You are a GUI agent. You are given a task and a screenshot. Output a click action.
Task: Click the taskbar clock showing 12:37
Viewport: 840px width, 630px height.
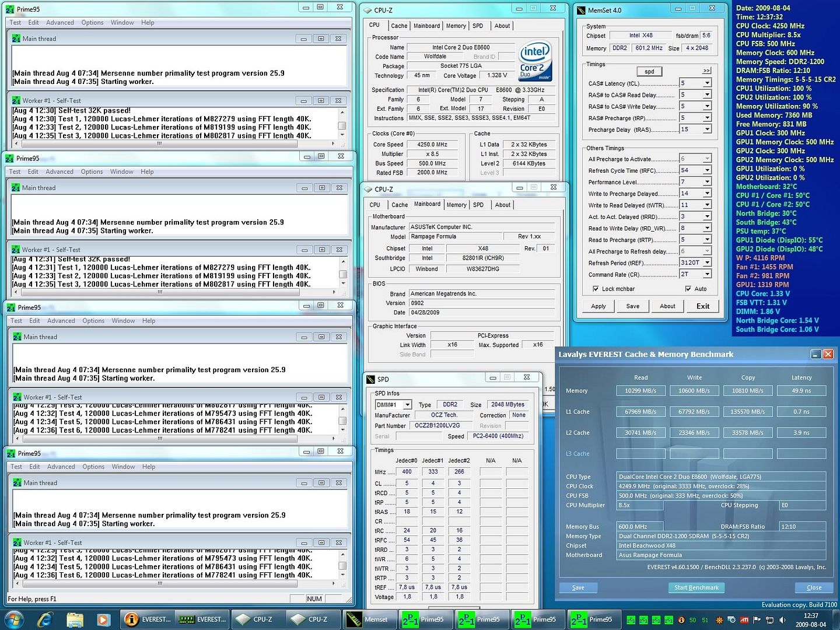(810, 619)
